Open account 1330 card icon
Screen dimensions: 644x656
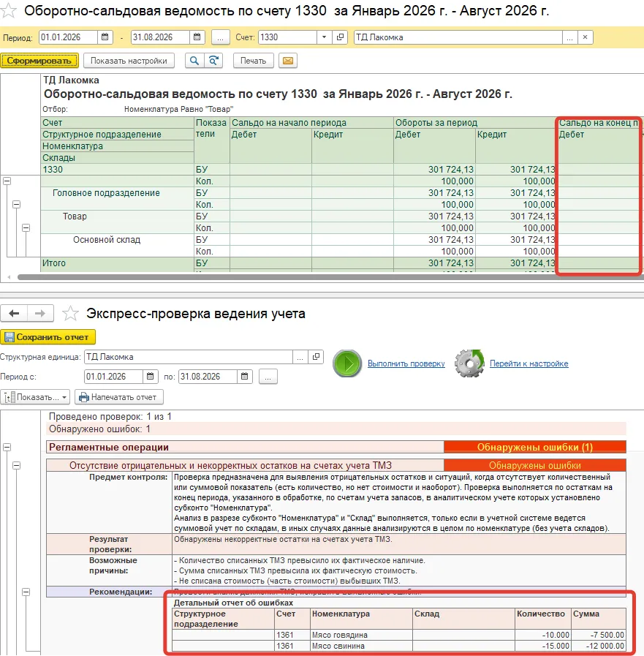click(x=340, y=37)
